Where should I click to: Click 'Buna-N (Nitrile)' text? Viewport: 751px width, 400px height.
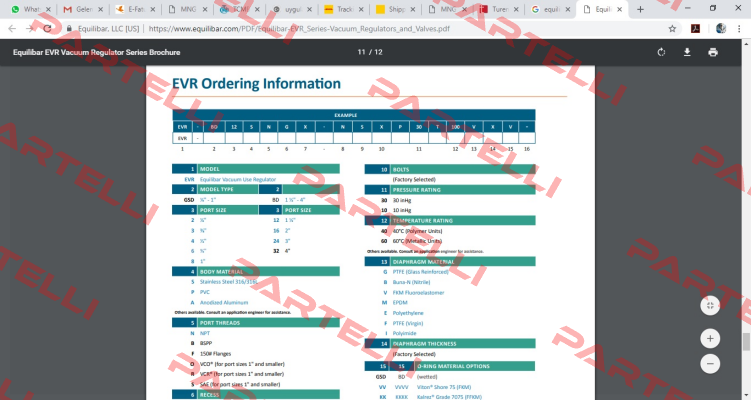(x=411, y=282)
